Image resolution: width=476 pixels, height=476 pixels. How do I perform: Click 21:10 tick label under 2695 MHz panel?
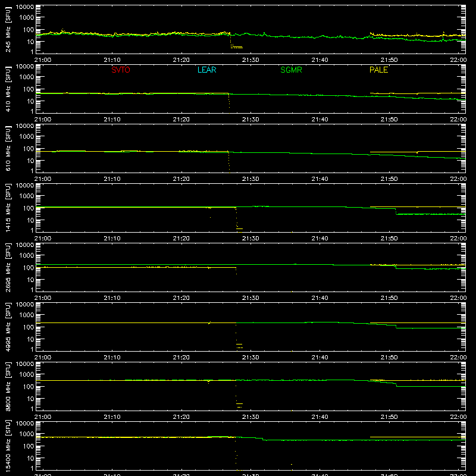point(112,298)
